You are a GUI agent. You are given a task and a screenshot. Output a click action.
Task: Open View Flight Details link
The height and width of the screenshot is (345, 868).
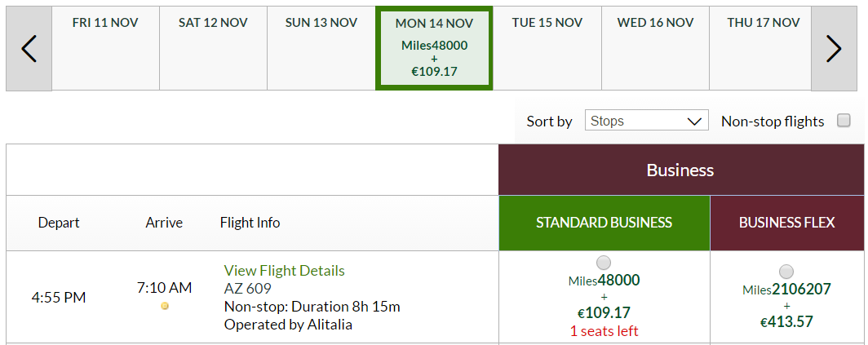coord(284,270)
